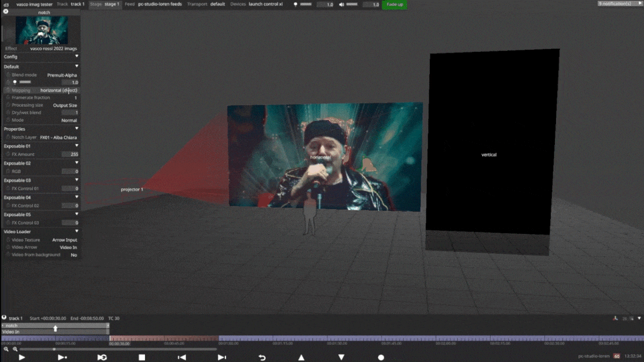Click keyframe icon beside Dry/wet blend
644x362 pixels.
click(8, 113)
